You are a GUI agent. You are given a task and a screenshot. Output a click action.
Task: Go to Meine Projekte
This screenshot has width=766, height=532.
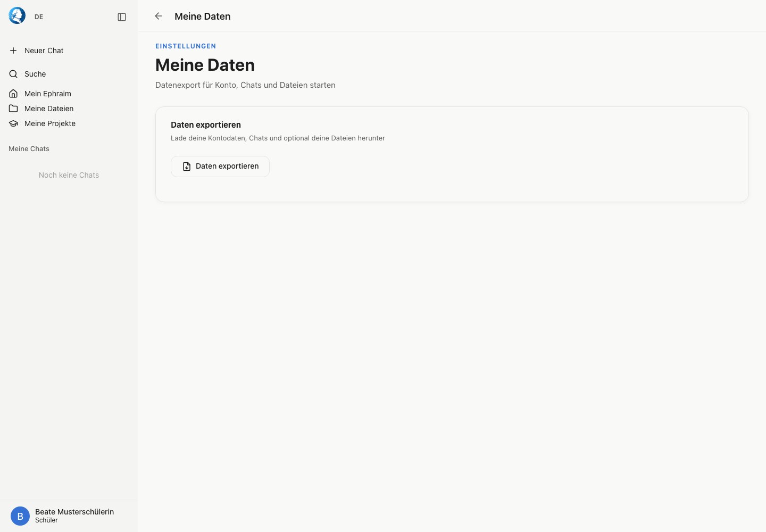click(x=69, y=123)
